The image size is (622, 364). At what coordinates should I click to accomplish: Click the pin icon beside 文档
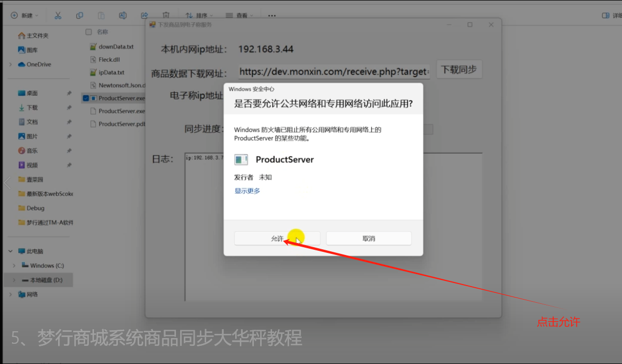coord(69,122)
